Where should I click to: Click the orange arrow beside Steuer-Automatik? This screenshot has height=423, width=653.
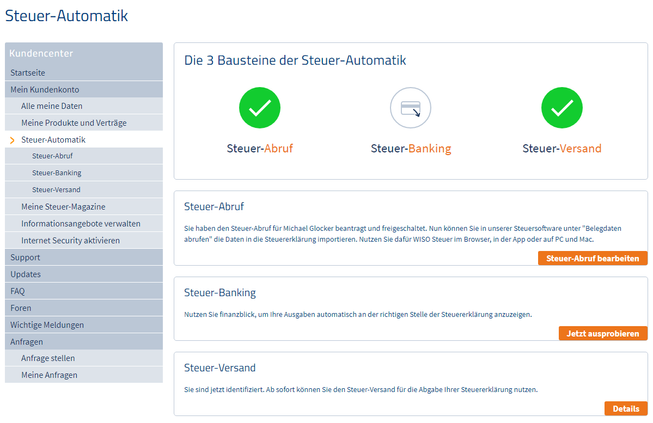point(12,140)
